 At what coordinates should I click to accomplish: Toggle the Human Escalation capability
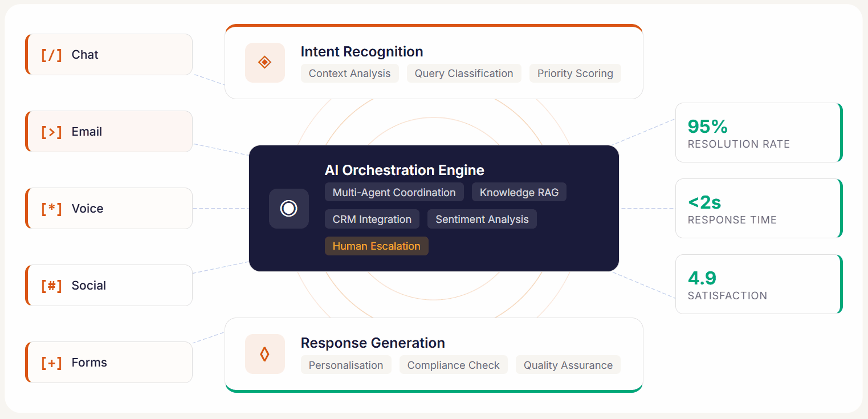[376, 246]
